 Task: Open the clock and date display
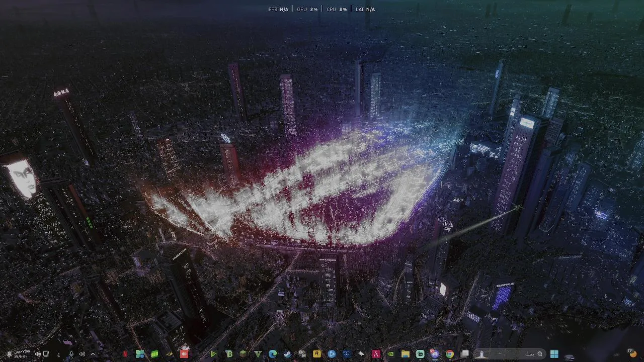[x=22, y=354]
